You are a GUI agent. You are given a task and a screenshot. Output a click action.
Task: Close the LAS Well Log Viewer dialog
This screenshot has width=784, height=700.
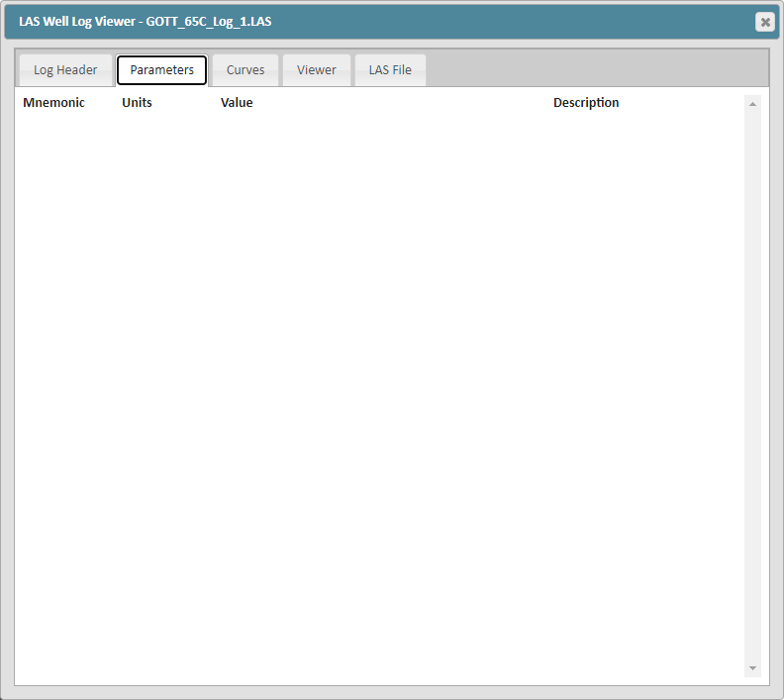pyautogui.click(x=764, y=22)
